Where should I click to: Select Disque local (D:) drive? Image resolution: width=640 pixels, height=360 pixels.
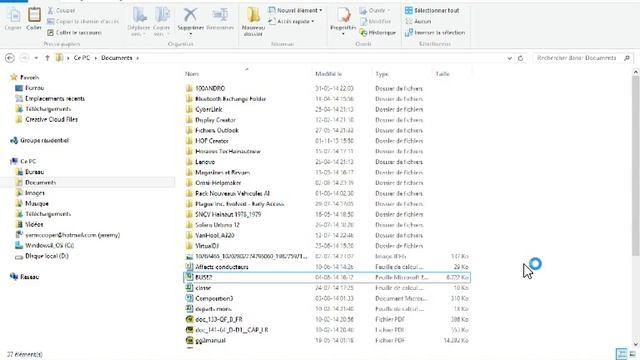[x=42, y=256]
